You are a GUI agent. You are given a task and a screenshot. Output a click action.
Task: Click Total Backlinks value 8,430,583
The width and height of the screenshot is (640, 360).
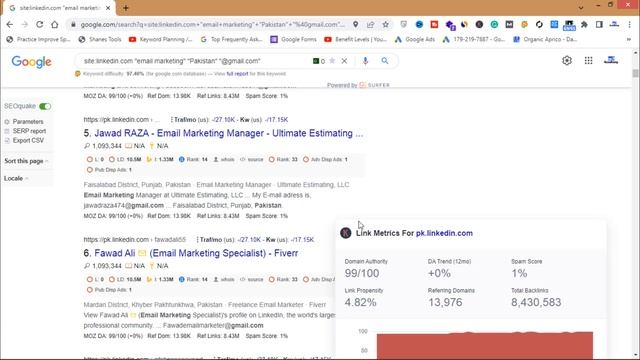click(536, 302)
